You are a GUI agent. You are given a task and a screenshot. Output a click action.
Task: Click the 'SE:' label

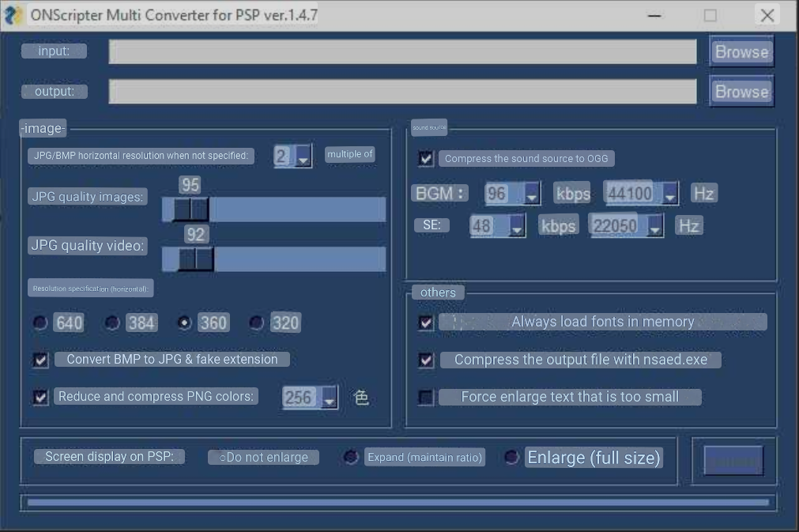click(x=432, y=225)
